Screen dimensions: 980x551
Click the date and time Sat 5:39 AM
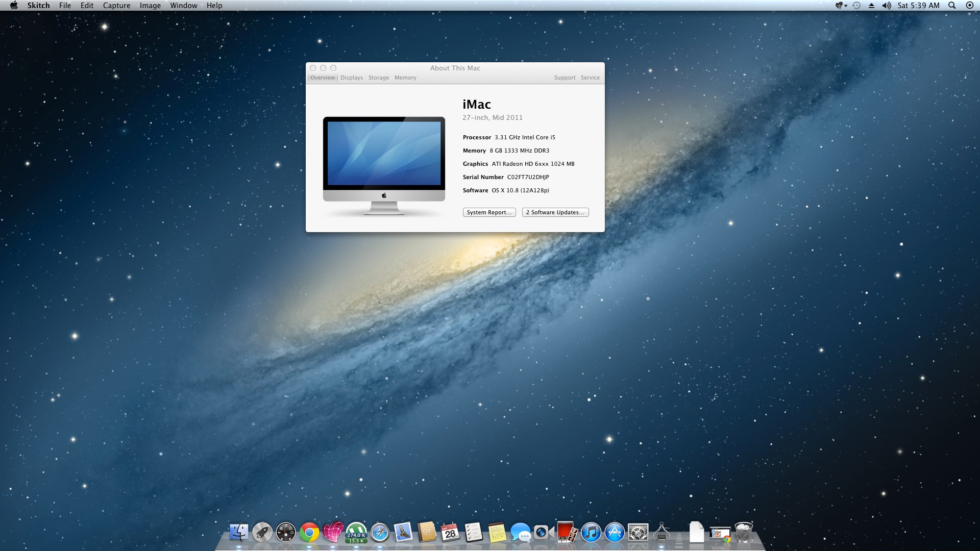pos(918,6)
